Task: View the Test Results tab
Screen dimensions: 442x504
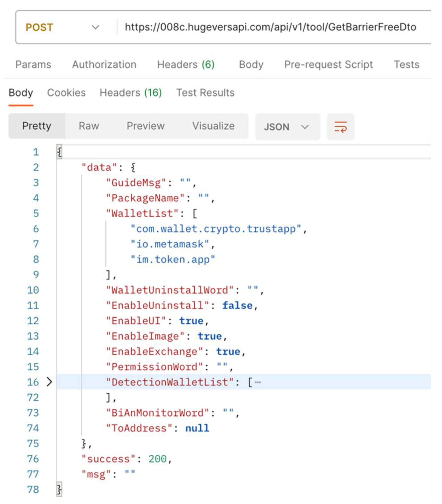Action: [x=205, y=93]
